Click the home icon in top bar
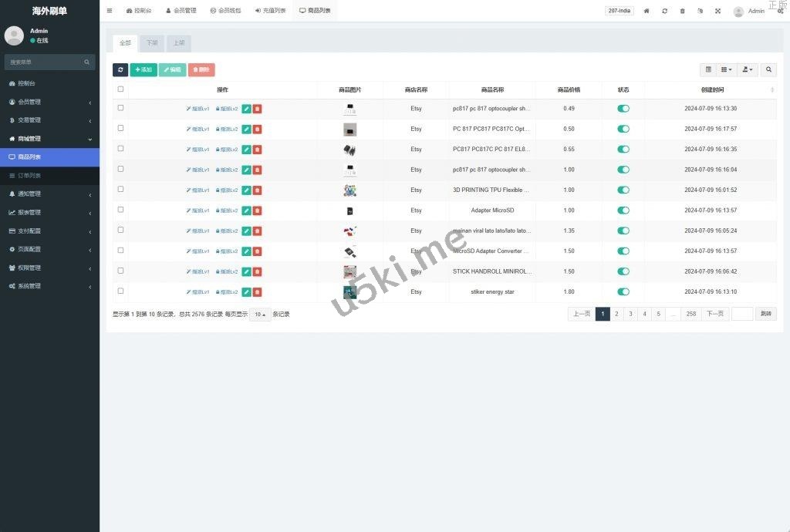The width and height of the screenshot is (790, 532). [647, 11]
